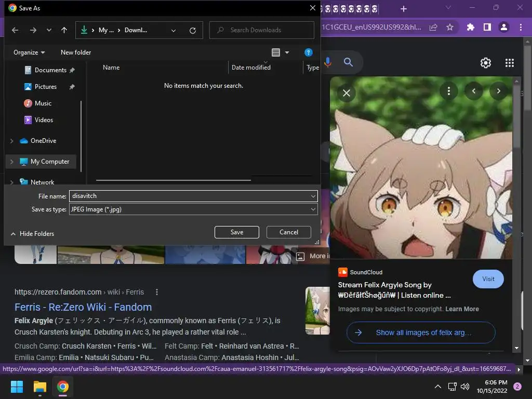Click the Felix Argyle preview image

tap(421, 168)
